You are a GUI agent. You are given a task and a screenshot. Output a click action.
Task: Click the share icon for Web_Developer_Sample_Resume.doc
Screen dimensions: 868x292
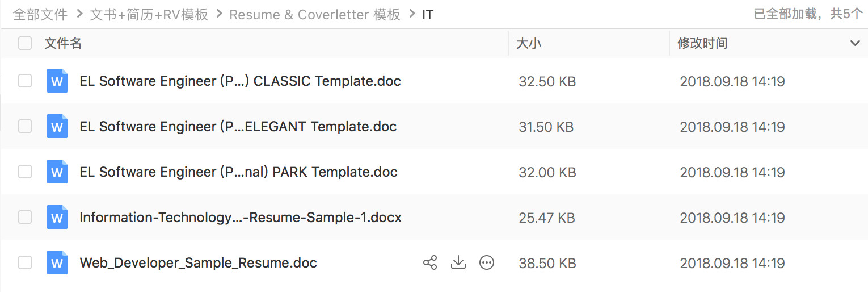pyautogui.click(x=430, y=262)
